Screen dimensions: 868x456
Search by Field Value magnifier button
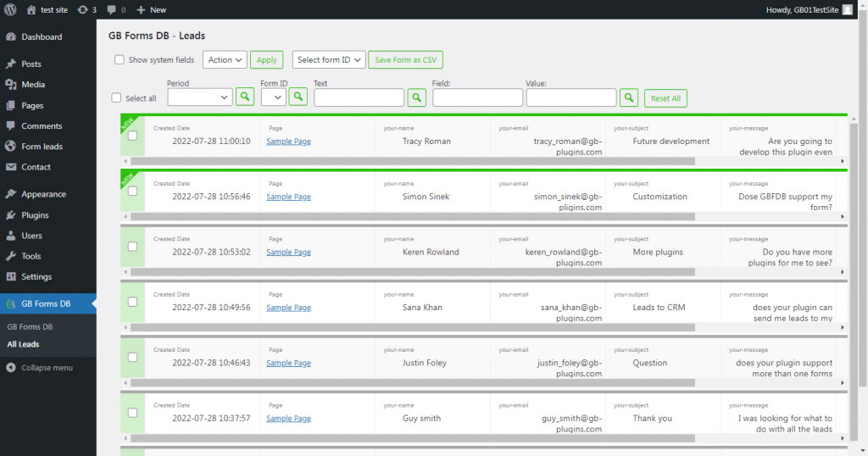pos(629,97)
